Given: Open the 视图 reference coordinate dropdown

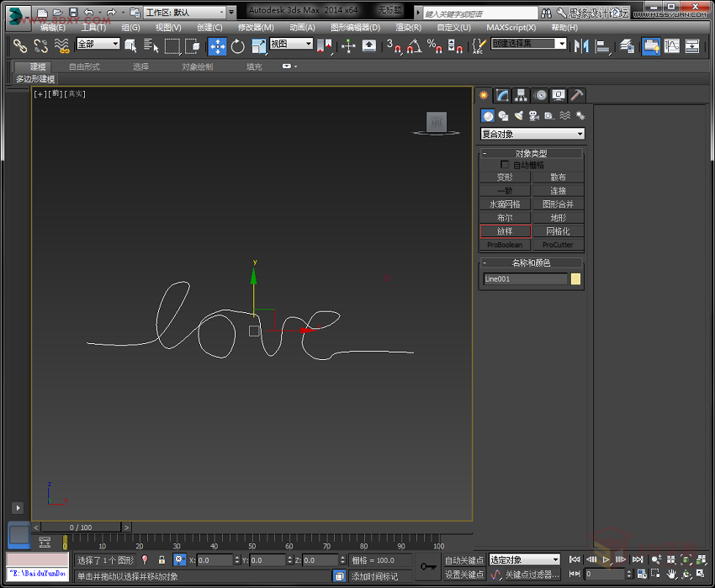Looking at the screenshot, I should click(291, 44).
